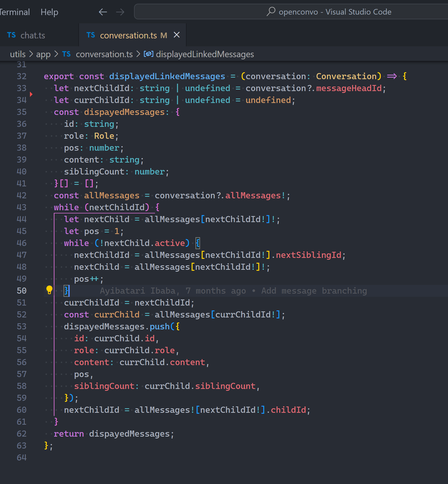Expand the utils breadcrumb folder
Image resolution: width=448 pixels, height=484 pixels.
pos(17,54)
